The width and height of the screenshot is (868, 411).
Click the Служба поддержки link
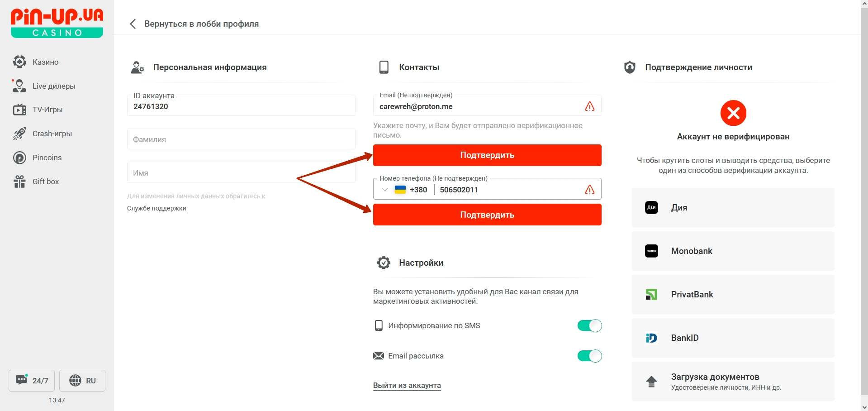point(157,208)
